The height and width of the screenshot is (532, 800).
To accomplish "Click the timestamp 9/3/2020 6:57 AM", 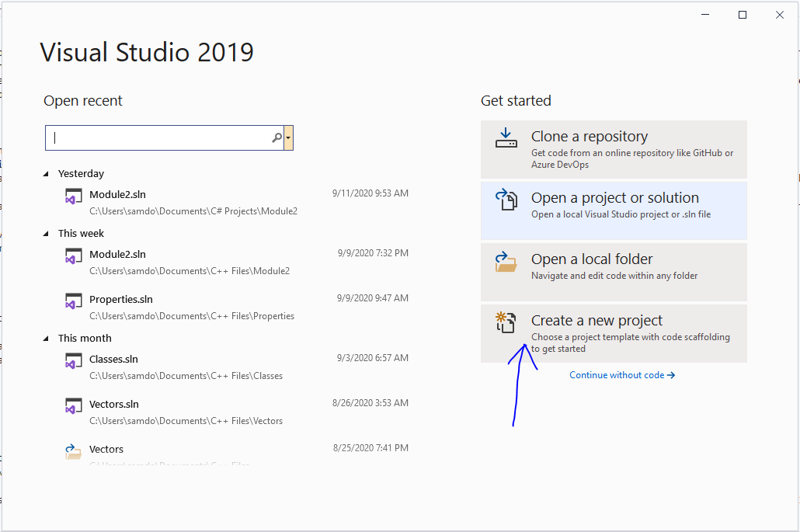I will [373, 358].
